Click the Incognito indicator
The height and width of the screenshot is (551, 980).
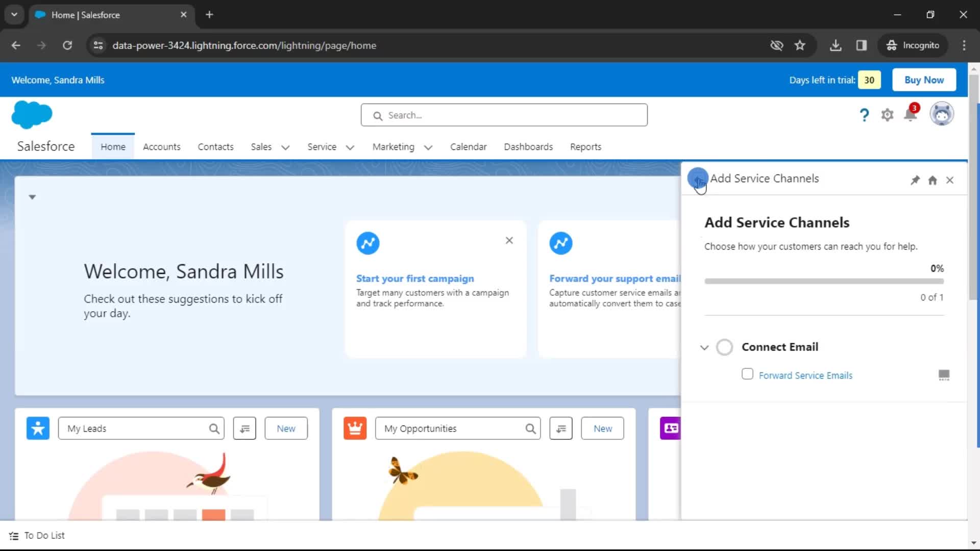[x=913, y=45]
